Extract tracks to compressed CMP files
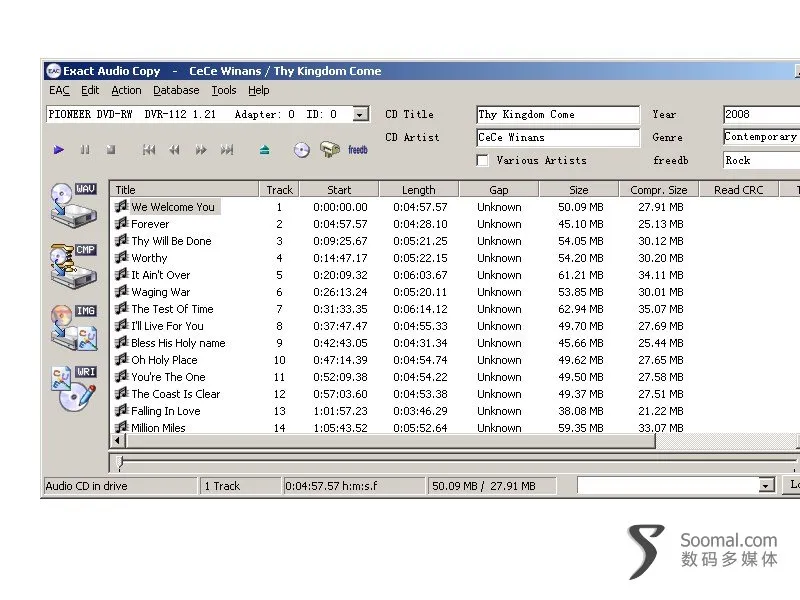 click(x=73, y=266)
